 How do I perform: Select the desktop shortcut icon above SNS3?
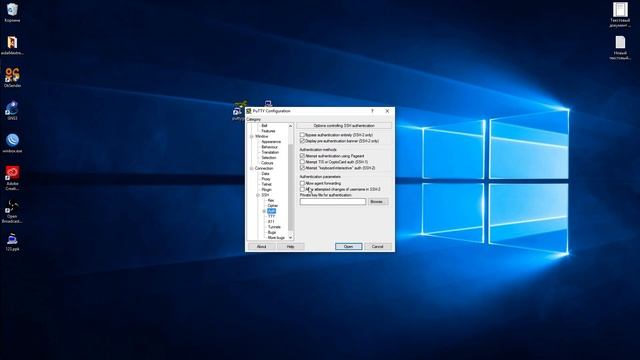[12, 78]
